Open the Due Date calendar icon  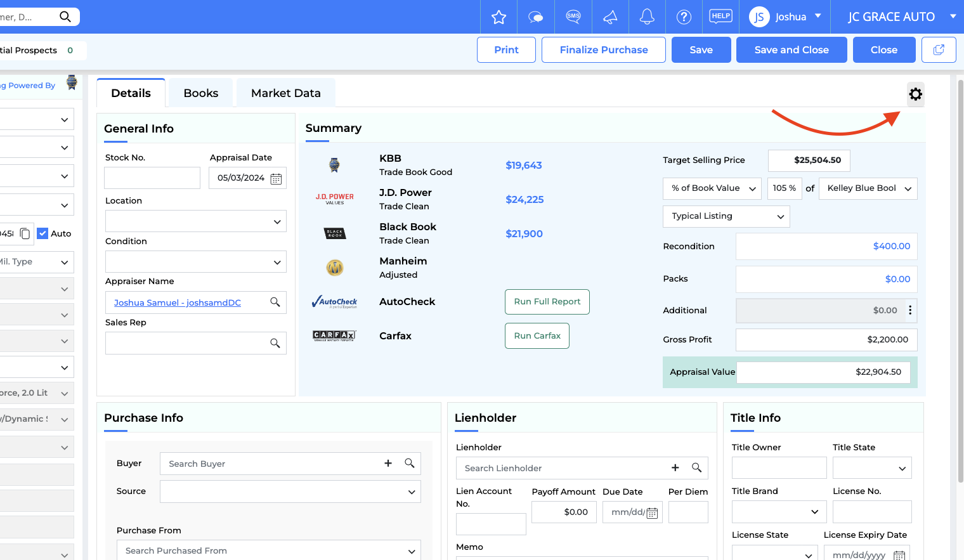[x=652, y=513]
